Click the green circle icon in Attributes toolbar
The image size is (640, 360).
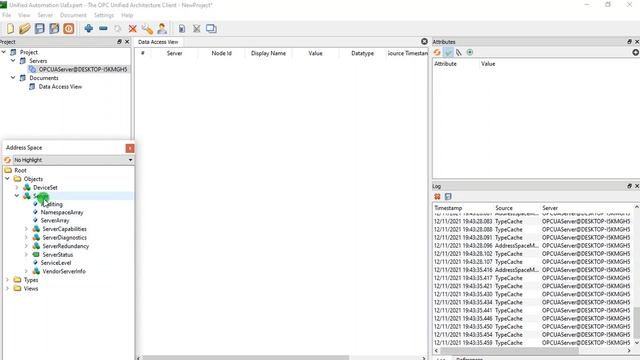470,52
